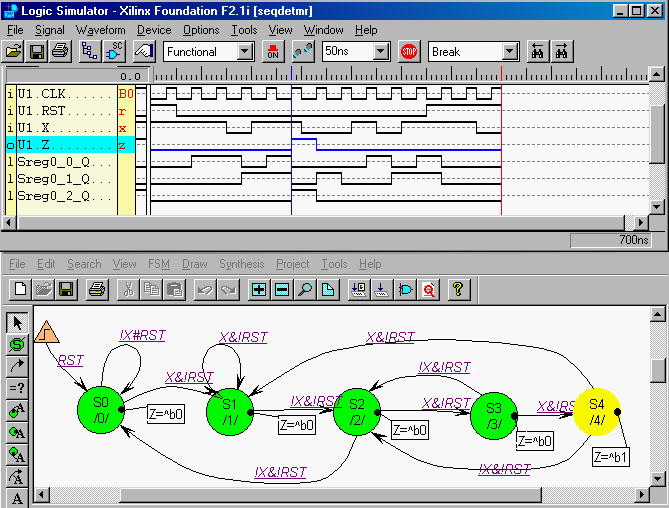Select the pointer arrow tool
Viewport: 669px width, 508px height.
17,322
